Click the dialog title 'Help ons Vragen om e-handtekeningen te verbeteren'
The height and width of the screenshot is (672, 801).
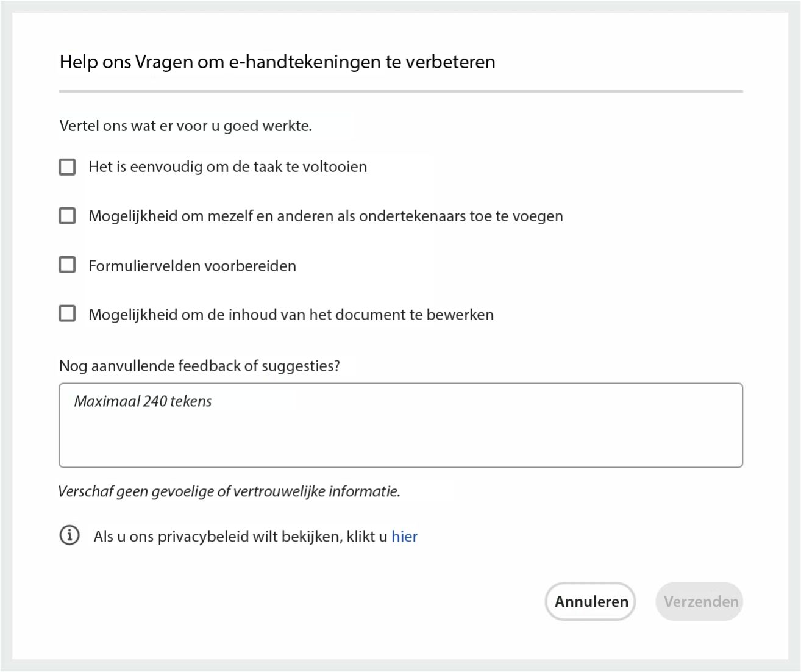tap(277, 62)
